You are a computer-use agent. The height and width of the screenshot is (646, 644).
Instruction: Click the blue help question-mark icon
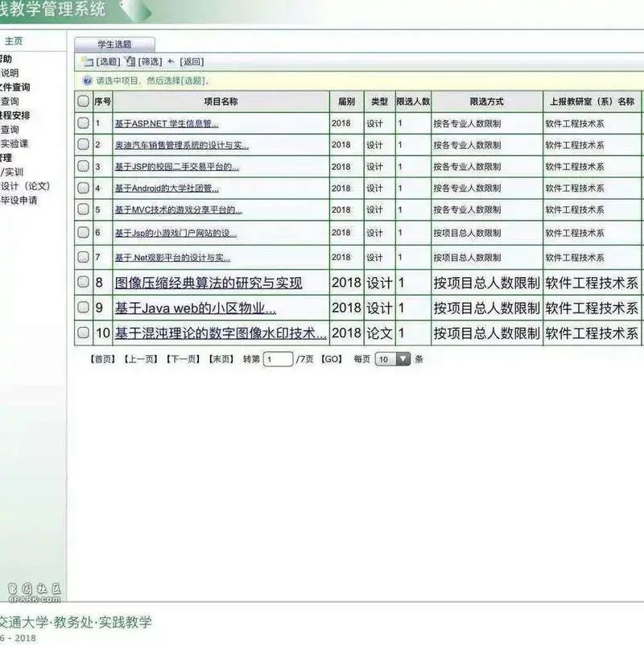tap(87, 81)
